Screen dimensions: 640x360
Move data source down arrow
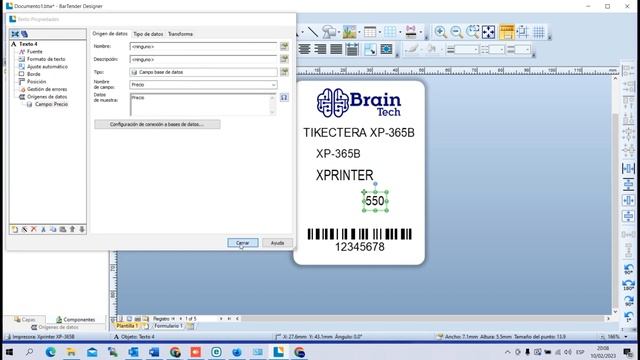(82, 229)
